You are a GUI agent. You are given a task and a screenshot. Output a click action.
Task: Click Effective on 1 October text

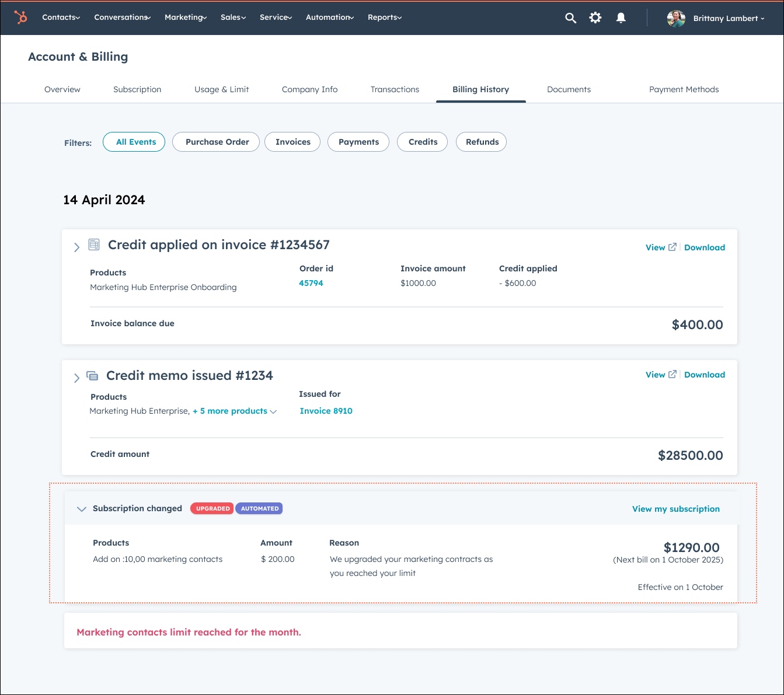(x=681, y=587)
